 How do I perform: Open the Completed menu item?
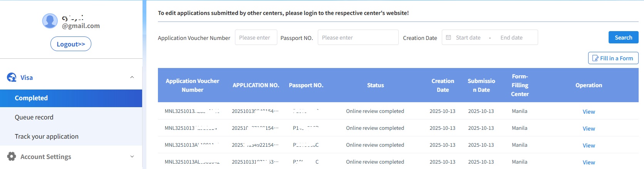click(x=31, y=98)
